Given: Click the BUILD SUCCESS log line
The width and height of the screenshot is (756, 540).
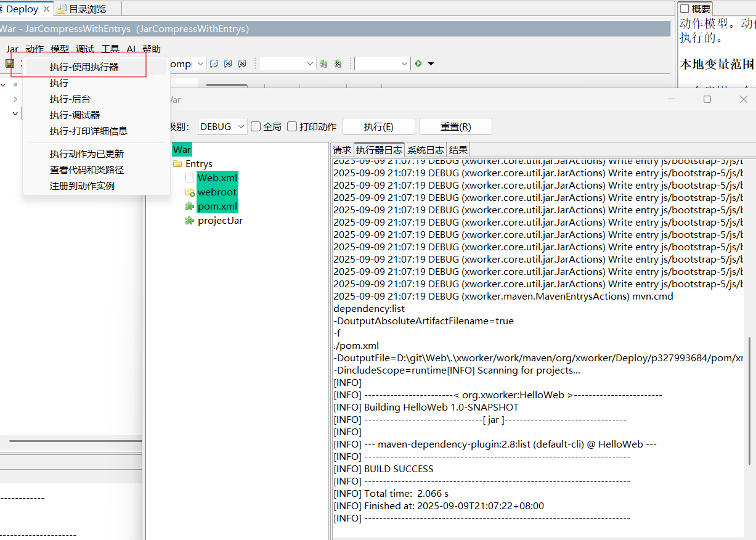Looking at the screenshot, I should tap(383, 469).
